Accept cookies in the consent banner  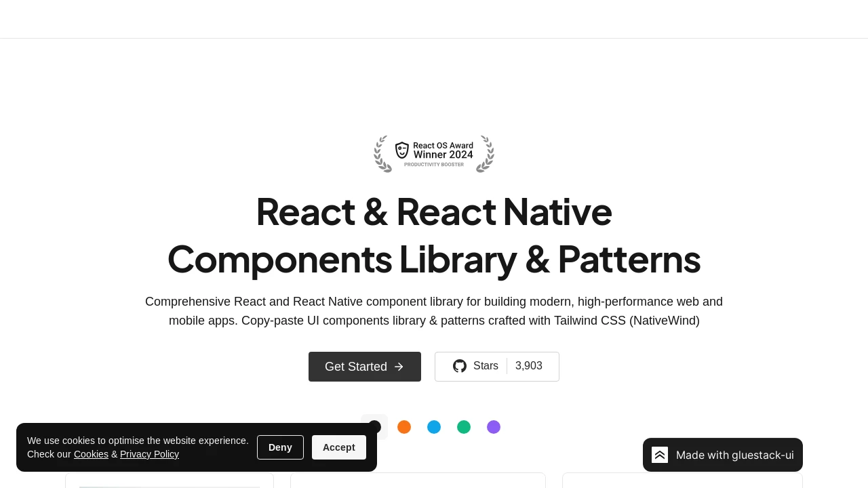(339, 447)
